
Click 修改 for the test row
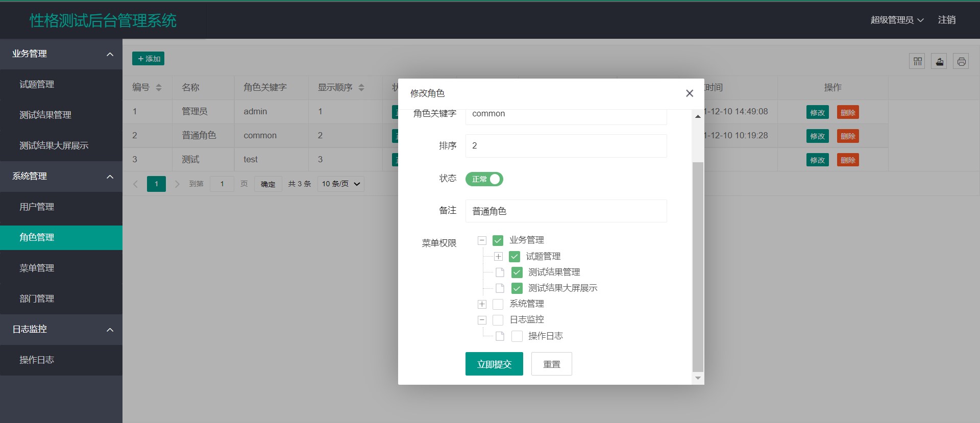click(x=817, y=160)
